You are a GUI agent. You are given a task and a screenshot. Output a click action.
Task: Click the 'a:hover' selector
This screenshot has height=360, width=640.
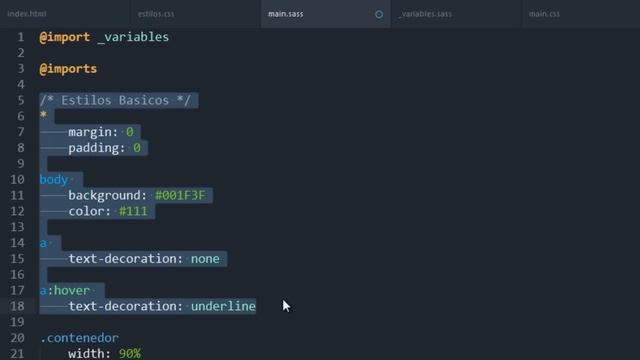point(64,290)
